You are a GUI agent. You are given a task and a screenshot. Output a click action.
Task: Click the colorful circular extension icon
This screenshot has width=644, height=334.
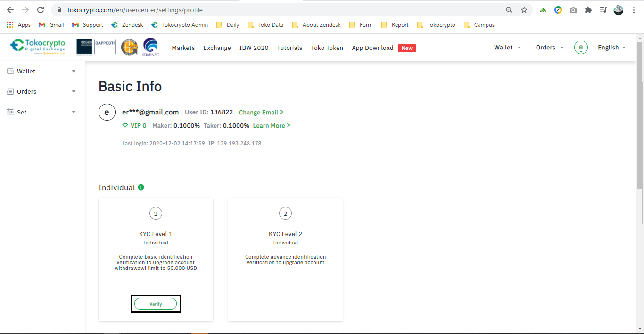pyautogui.click(x=558, y=10)
